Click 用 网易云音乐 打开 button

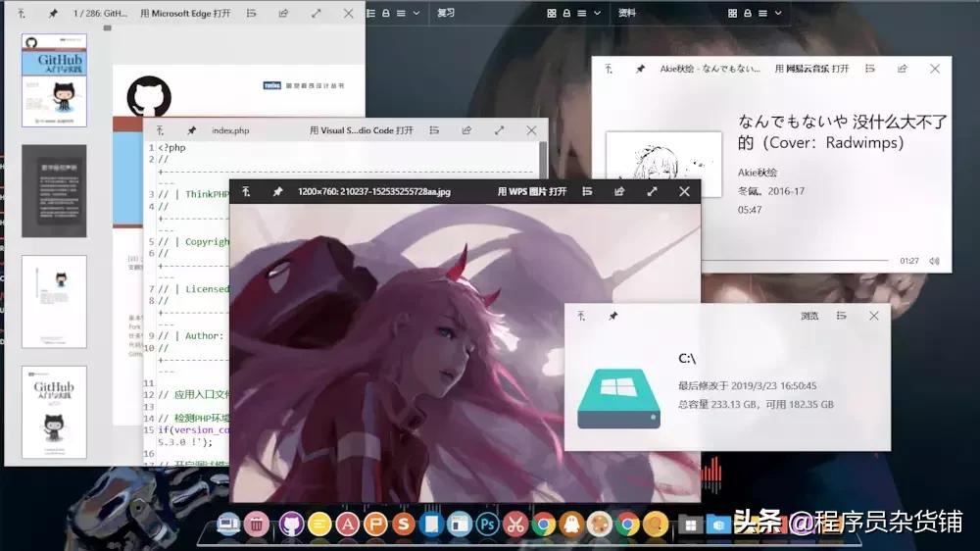tap(811, 69)
